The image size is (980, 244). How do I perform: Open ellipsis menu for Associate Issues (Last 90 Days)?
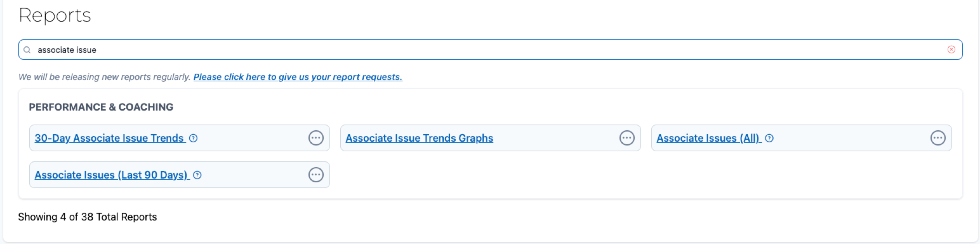[x=316, y=175]
